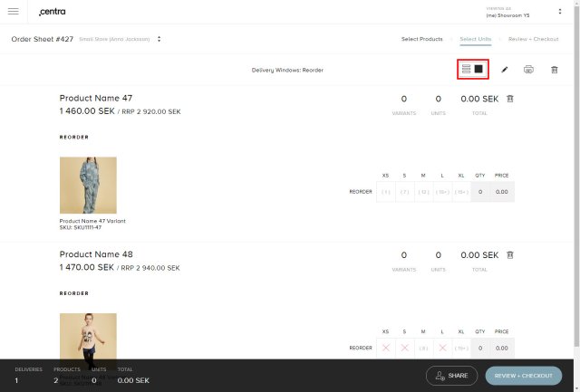Click the M quantity field for Product Name 47
The image size is (580, 392).
(x=423, y=192)
